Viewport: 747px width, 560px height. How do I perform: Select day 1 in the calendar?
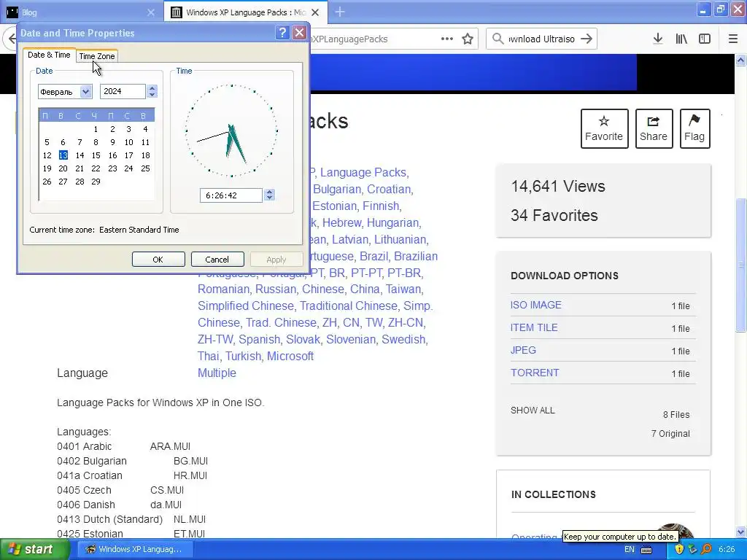pos(96,129)
